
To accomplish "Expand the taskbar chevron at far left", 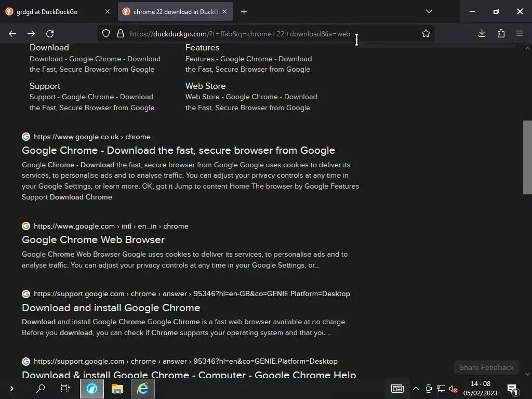I will pyautogui.click(x=11, y=389).
